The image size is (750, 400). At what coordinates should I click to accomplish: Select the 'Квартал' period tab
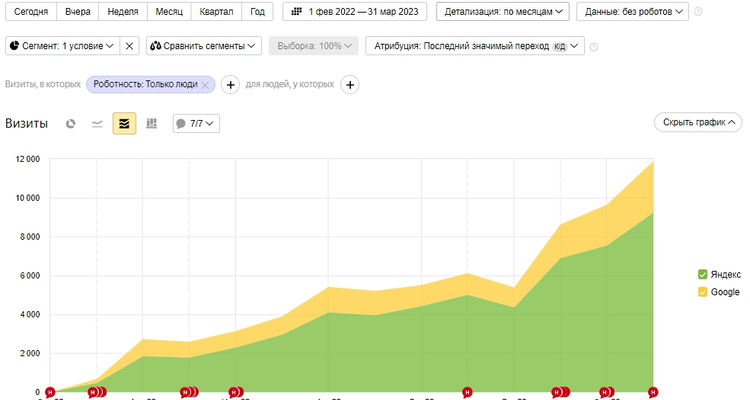click(x=216, y=11)
